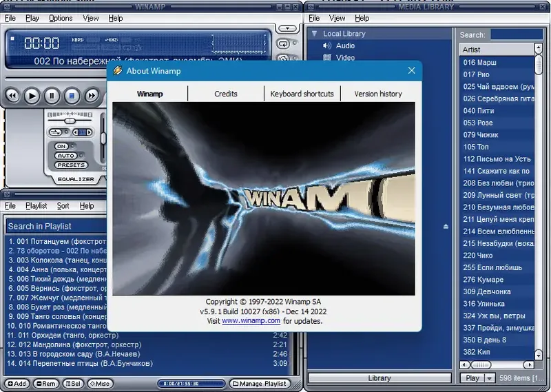
Task: Click the crossfade value stepper display
Action: coord(82,132)
